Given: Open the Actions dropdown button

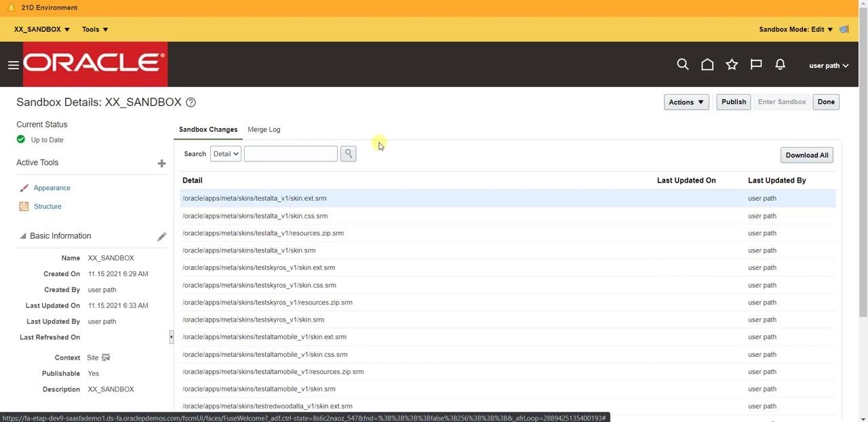Looking at the screenshot, I should (686, 102).
